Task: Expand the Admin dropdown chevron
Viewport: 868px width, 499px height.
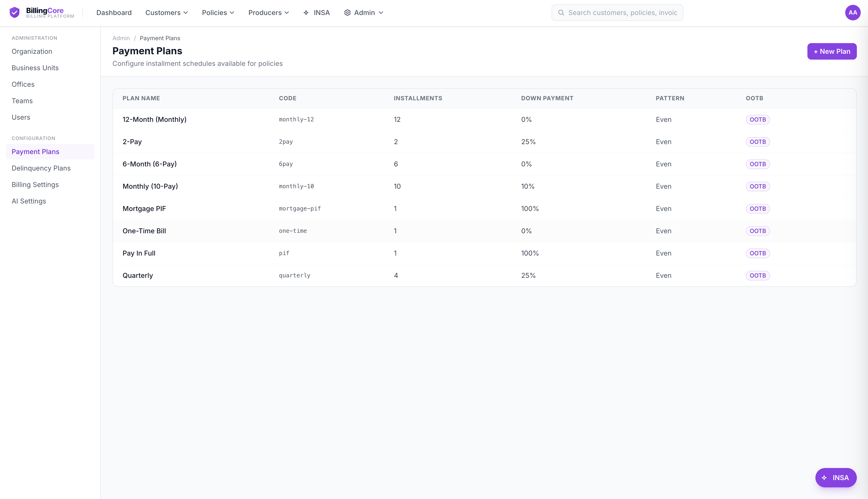Action: [381, 13]
